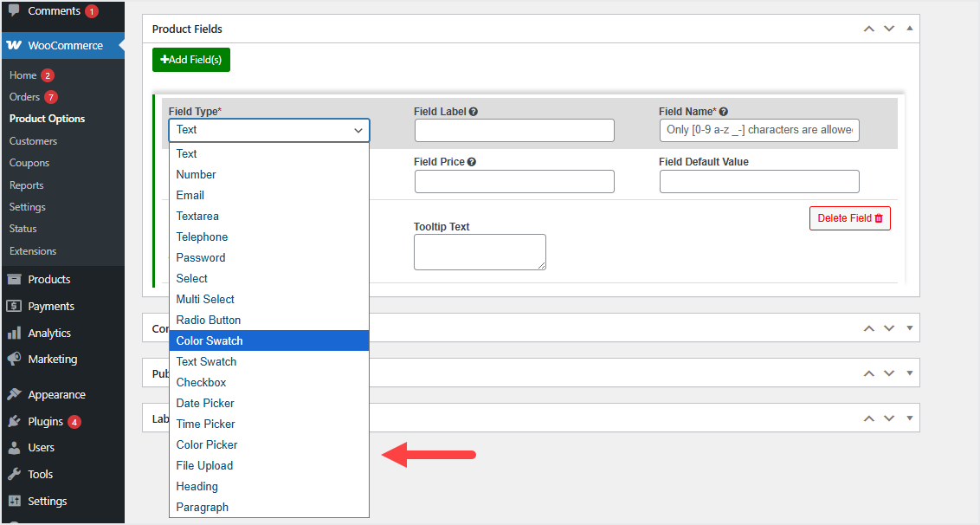Choose Textarea field type

click(268, 216)
